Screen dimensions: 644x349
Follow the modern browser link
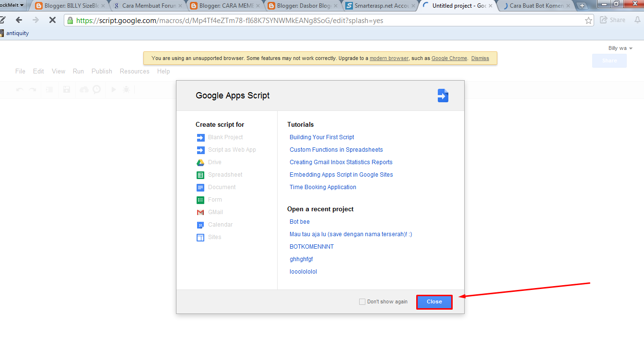coord(389,58)
